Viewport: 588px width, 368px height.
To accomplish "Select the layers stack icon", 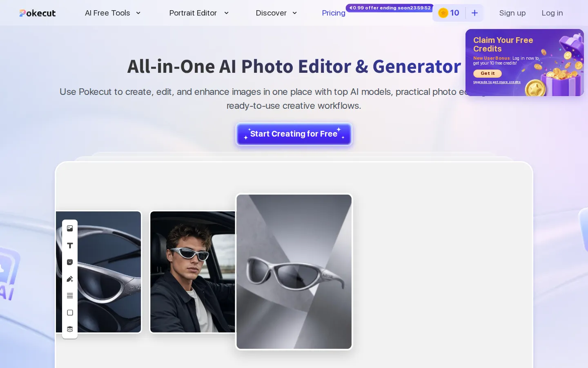I will [70, 329].
